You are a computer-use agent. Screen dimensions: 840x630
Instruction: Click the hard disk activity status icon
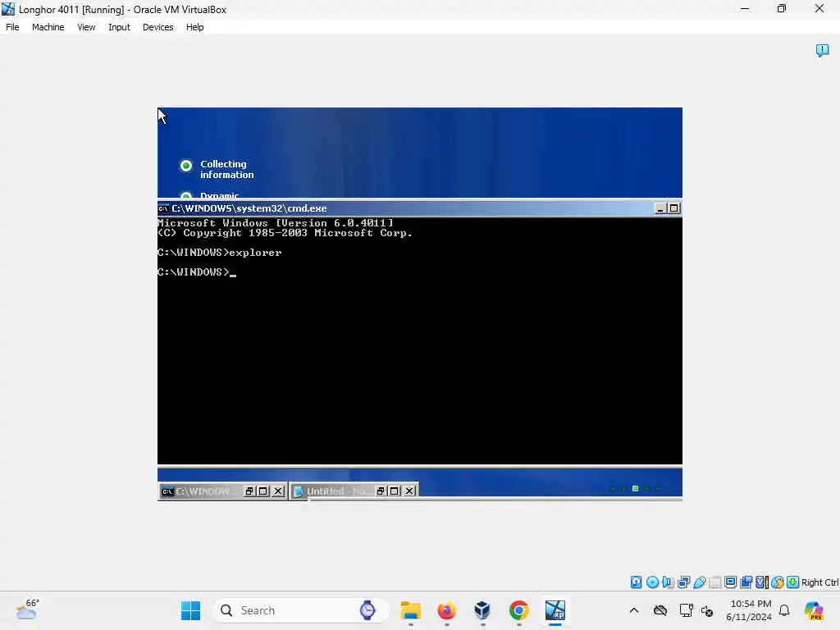(636, 582)
